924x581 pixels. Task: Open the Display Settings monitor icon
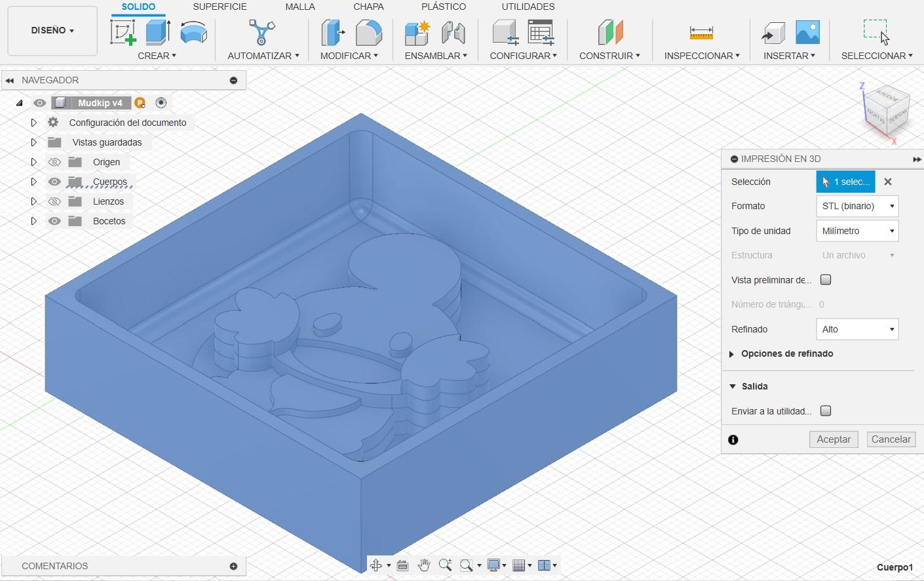(x=494, y=565)
